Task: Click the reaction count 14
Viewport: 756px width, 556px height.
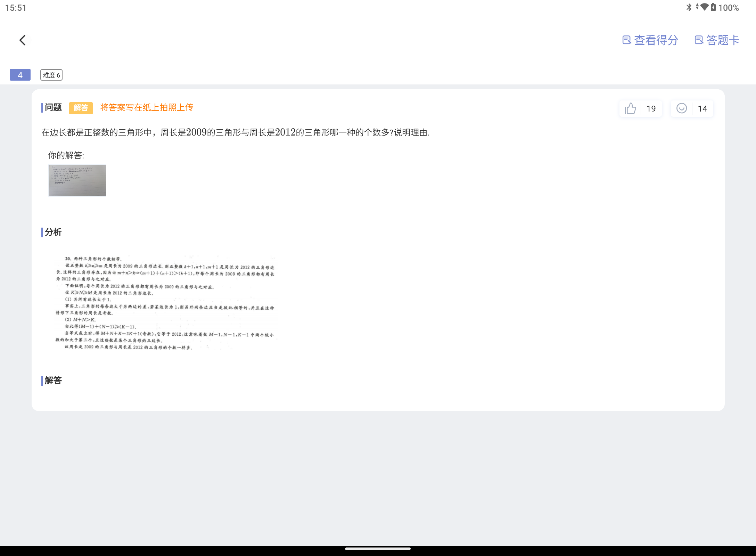Action: click(702, 109)
